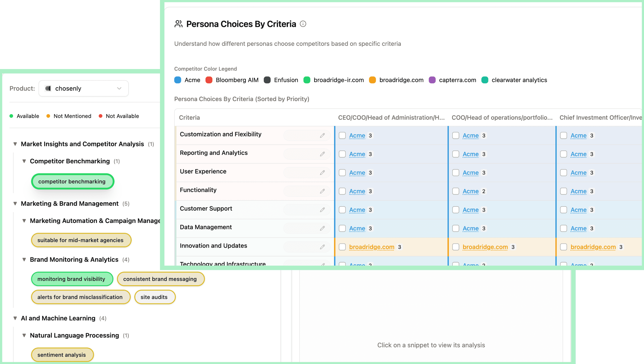
Task: Click edit pencil for Customer Support row
Action: click(322, 210)
